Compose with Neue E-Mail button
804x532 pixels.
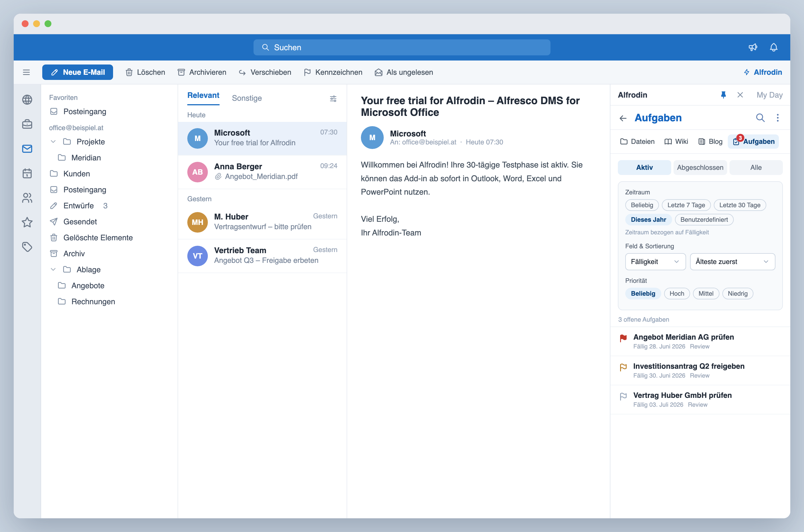(x=77, y=72)
